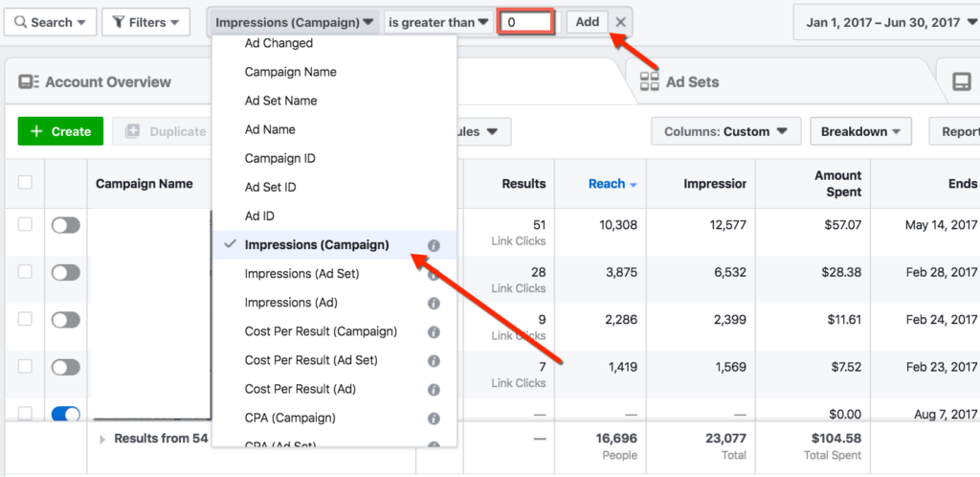Screen dimensions: 980x477
Task: Tick the checkbox for the second campaign row
Action: 25,272
